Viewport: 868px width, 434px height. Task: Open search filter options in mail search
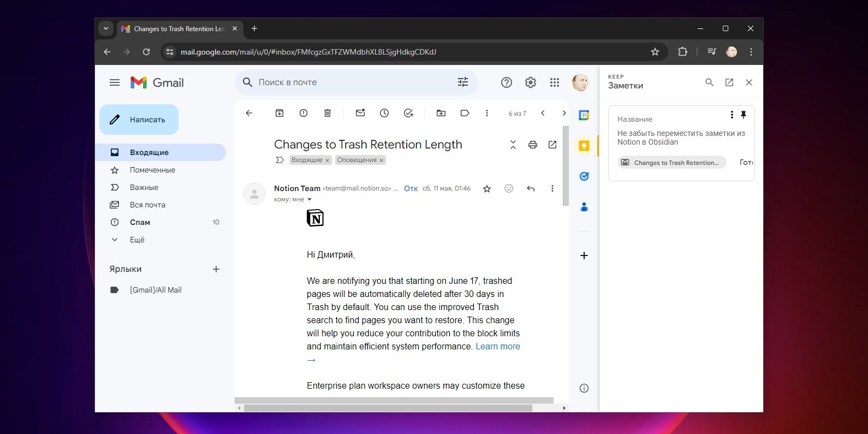463,82
